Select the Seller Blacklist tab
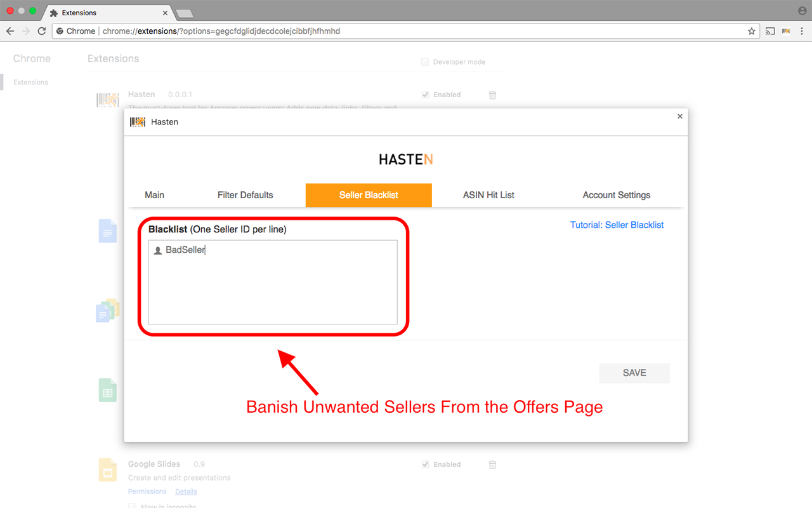Viewport: 812px width, 508px height. tap(369, 195)
